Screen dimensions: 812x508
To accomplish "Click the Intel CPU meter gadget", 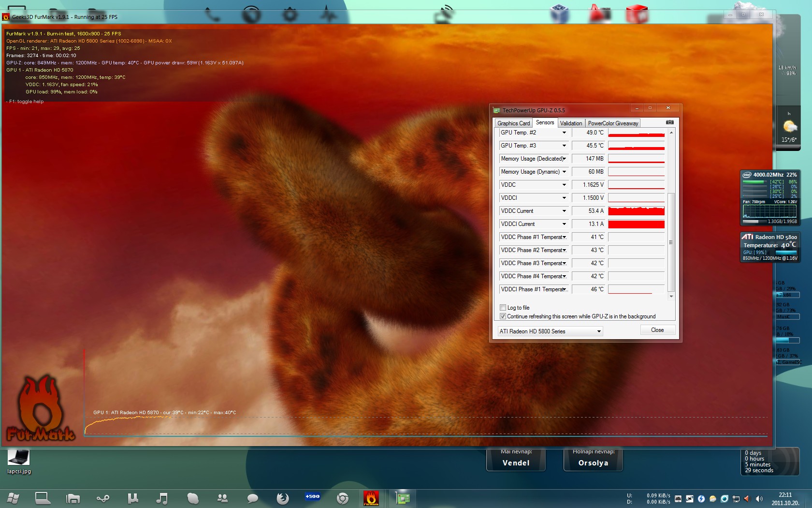I will click(770, 197).
